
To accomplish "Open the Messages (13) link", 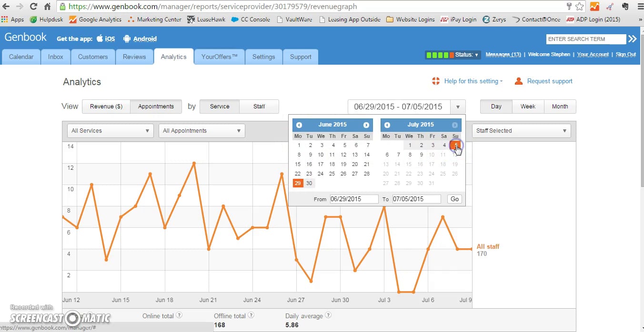I will click(x=503, y=55).
